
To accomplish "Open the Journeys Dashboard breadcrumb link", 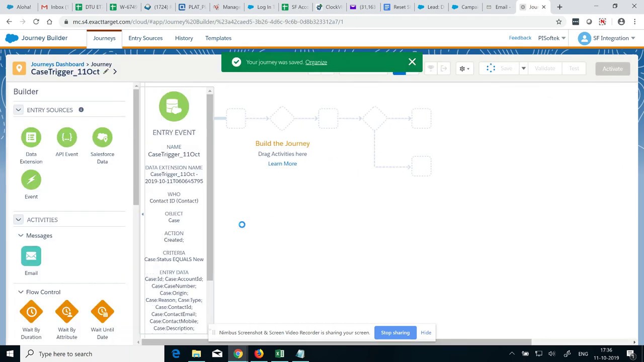I will (x=57, y=64).
